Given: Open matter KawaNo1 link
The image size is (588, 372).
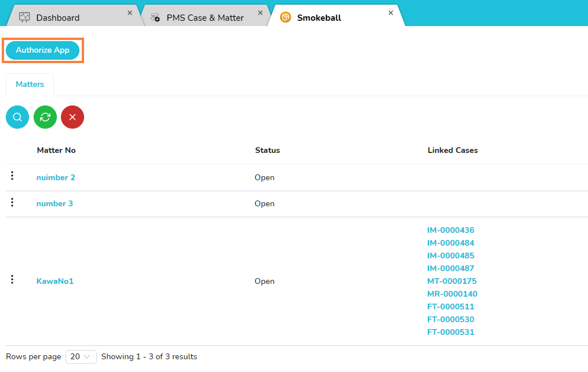Looking at the screenshot, I should coord(55,282).
